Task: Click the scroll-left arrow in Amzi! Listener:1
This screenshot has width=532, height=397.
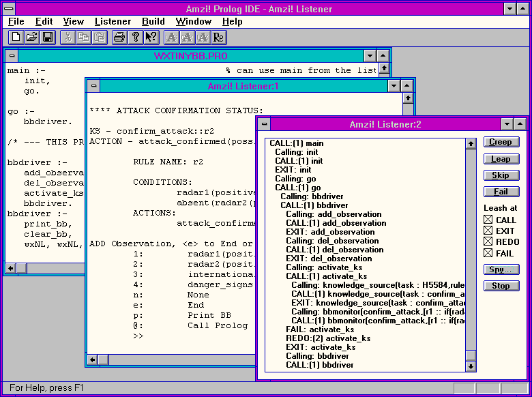Action: 93,359
